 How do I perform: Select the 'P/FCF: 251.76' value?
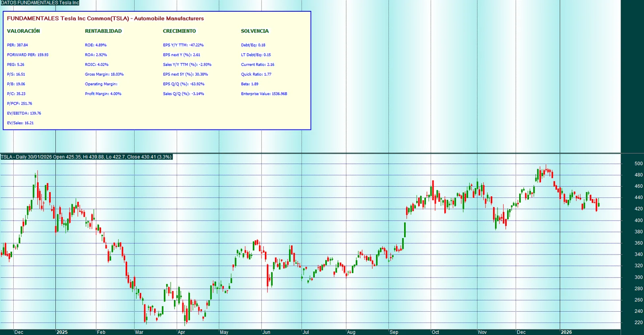click(x=19, y=103)
